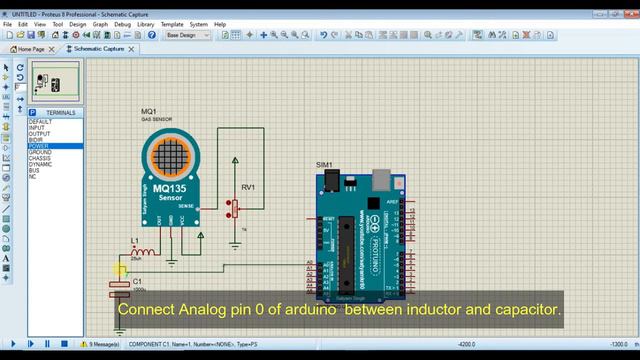Select the Graph mode tool
The width and height of the screenshot is (640, 360).
point(6,158)
